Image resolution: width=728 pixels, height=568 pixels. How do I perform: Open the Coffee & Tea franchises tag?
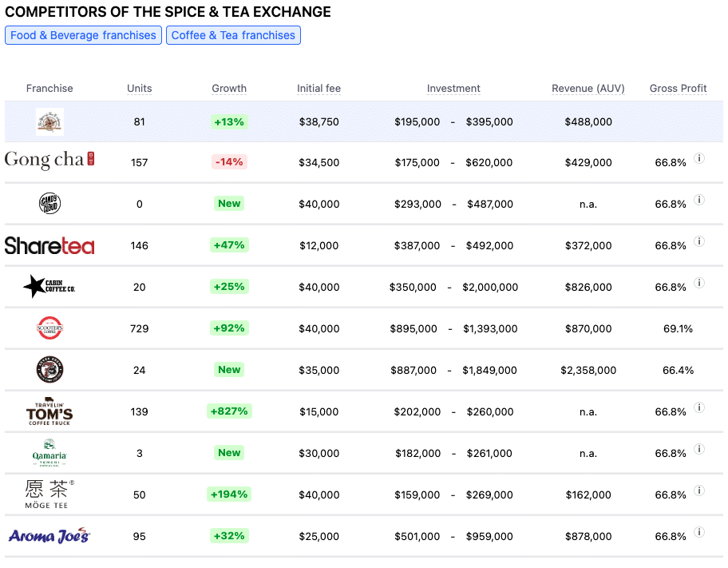click(x=233, y=35)
